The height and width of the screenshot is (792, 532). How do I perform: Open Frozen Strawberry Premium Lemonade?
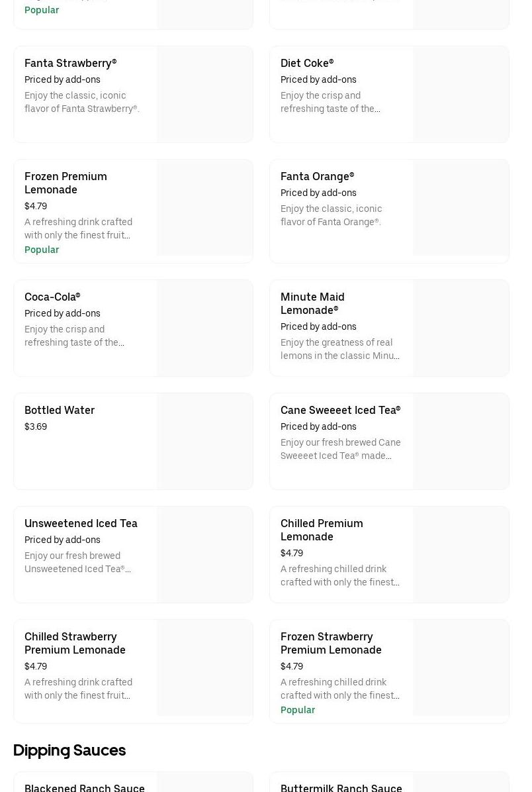tap(331, 643)
